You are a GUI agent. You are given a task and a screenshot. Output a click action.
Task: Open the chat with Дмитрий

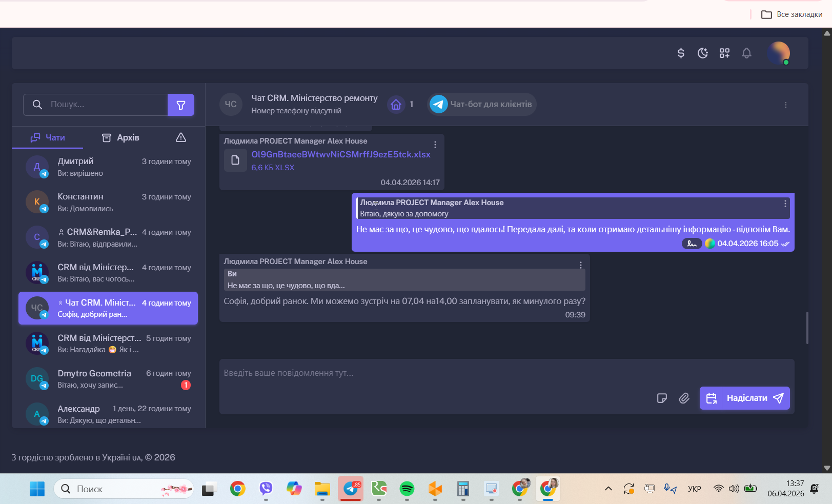pyautogui.click(x=108, y=167)
